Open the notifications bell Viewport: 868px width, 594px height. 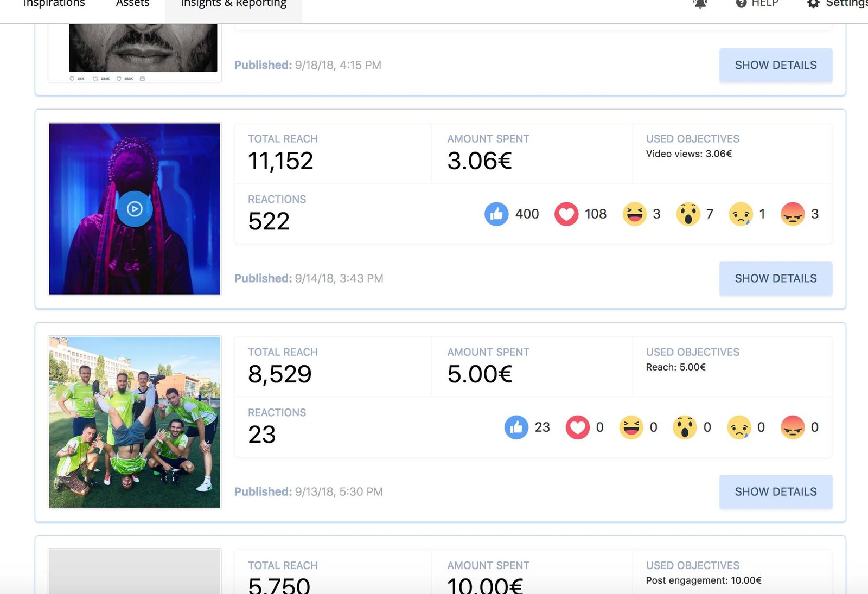(700, 3)
